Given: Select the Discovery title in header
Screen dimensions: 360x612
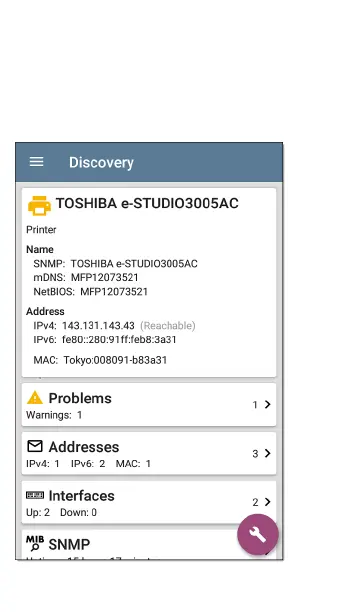Looking at the screenshot, I should coord(101,162).
